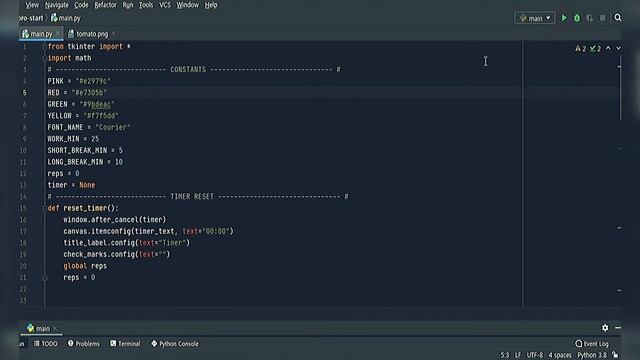Toggle the read-only lock icon
Image resolution: width=640 pixels, height=360 pixels.
click(615, 355)
